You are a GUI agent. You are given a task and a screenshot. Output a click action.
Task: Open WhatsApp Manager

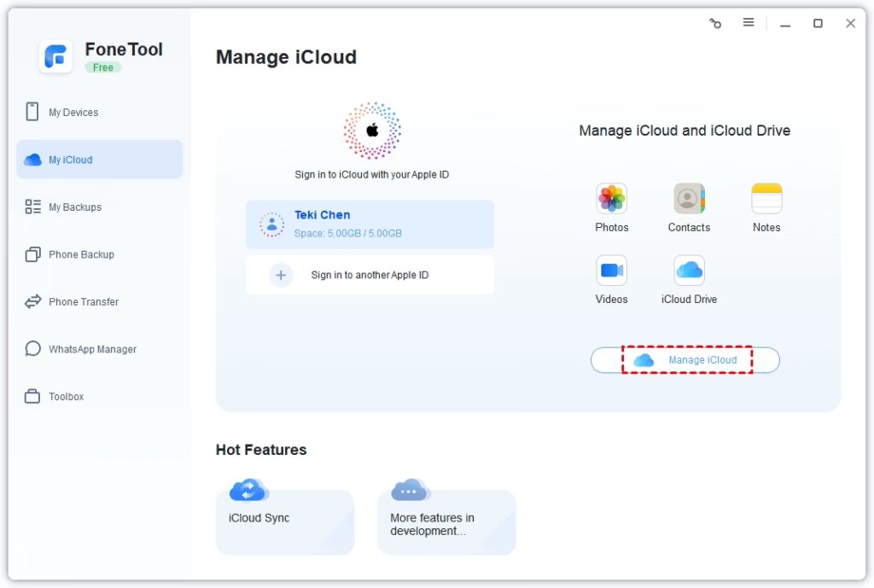tap(92, 349)
